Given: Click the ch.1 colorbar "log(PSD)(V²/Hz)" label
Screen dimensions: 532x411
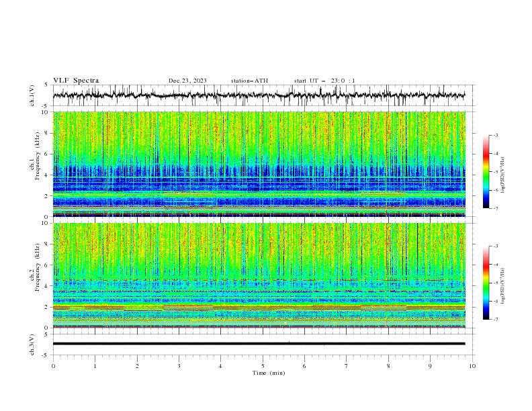Looking at the screenshot, I should pos(502,175).
